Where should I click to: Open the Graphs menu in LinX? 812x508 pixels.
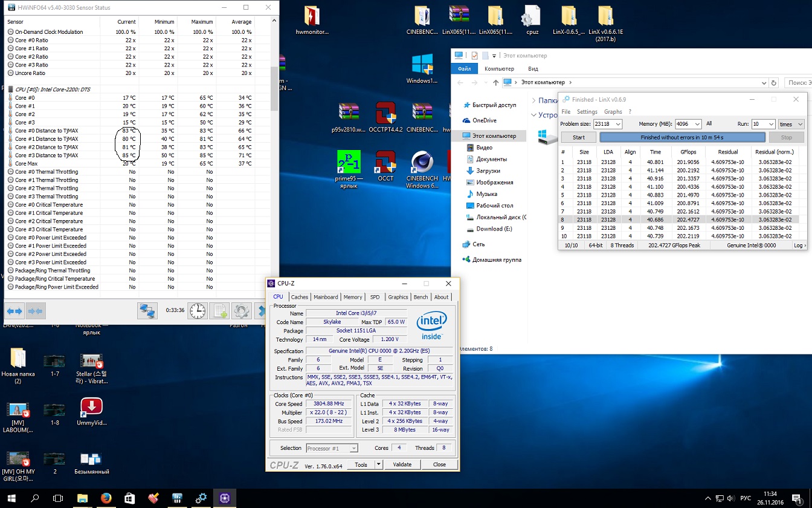click(613, 112)
